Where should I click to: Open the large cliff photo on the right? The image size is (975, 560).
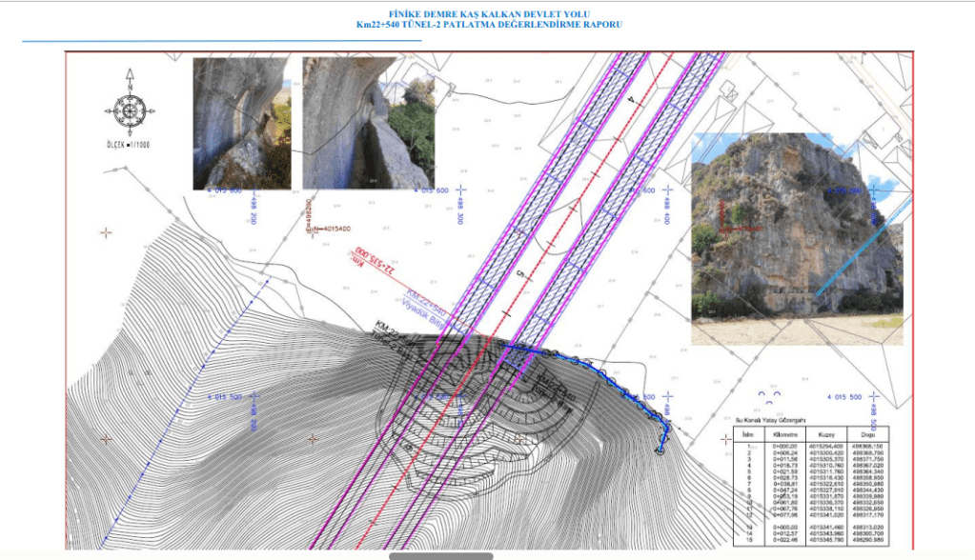pos(796,238)
